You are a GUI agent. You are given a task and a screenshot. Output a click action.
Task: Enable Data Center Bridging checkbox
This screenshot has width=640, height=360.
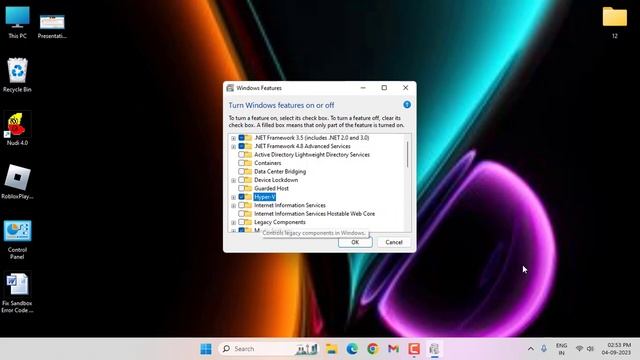tap(242, 171)
